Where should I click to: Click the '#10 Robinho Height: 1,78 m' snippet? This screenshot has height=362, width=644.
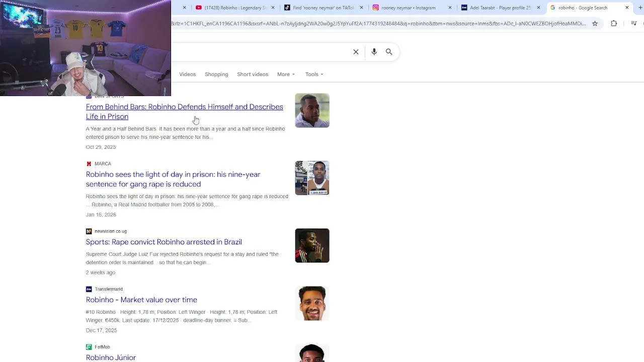tap(182, 316)
